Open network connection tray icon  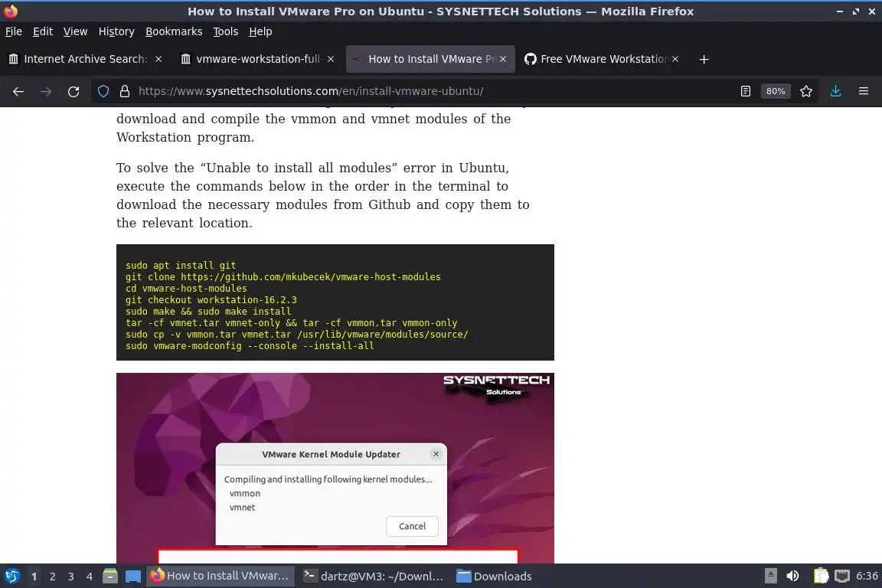842,576
